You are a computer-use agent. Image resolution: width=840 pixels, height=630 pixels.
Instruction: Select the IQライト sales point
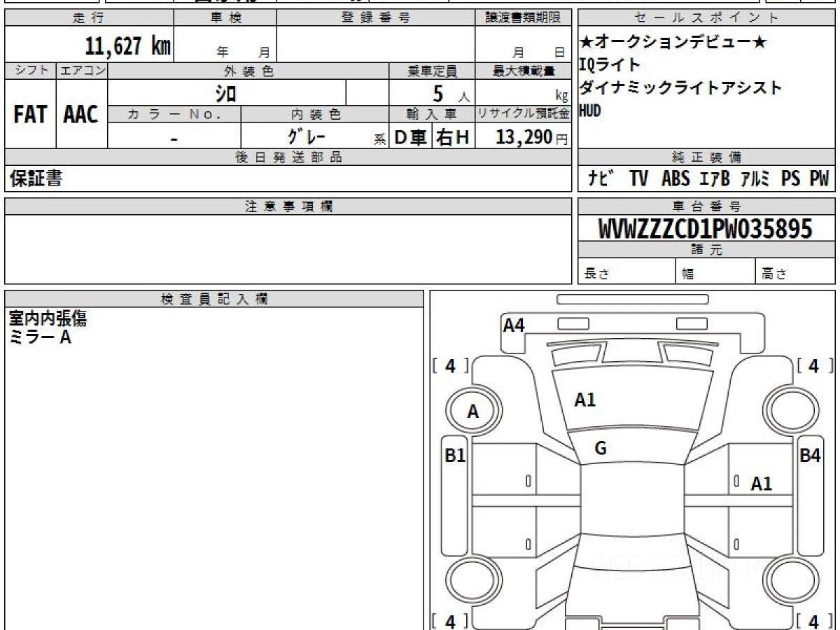[x=610, y=65]
